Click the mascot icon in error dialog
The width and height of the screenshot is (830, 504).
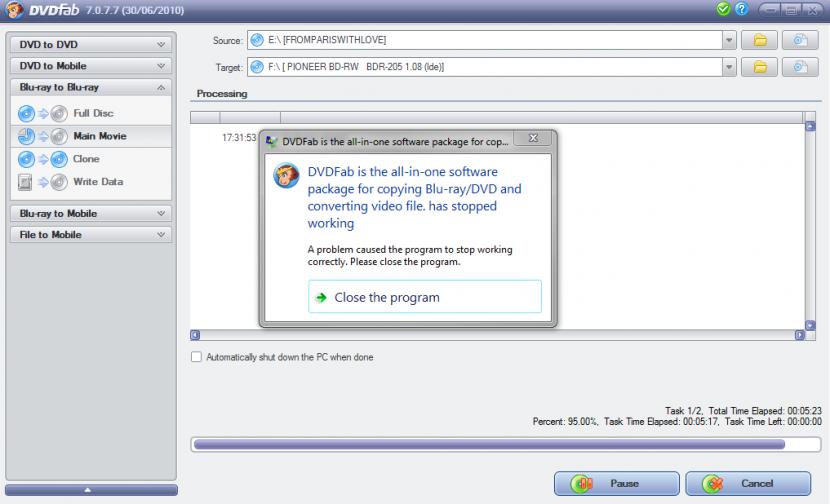(x=286, y=175)
